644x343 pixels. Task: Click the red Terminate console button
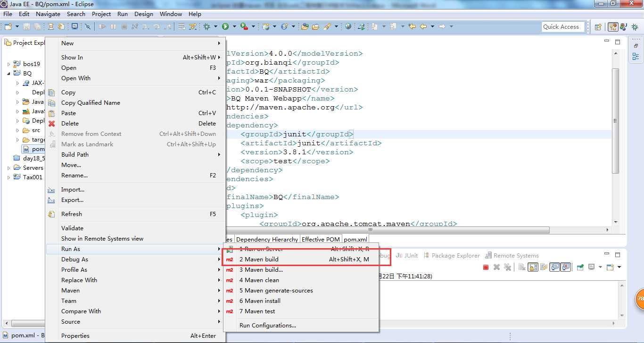[x=486, y=267]
